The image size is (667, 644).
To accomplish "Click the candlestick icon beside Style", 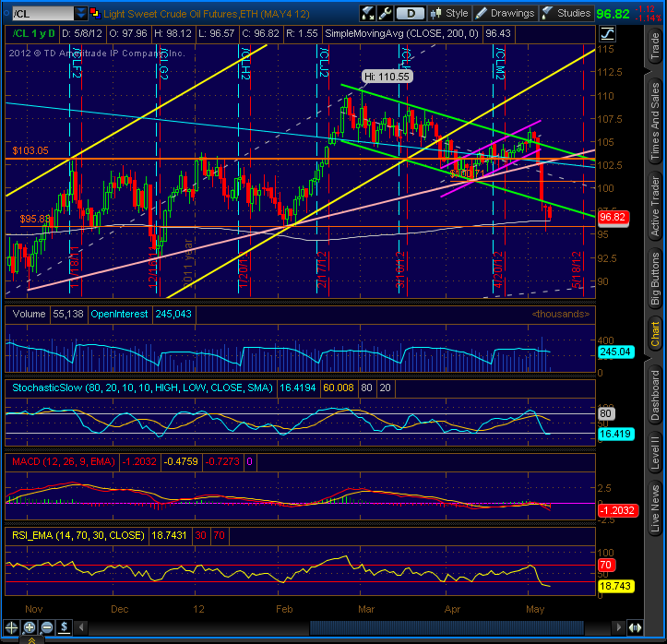I will [435, 14].
